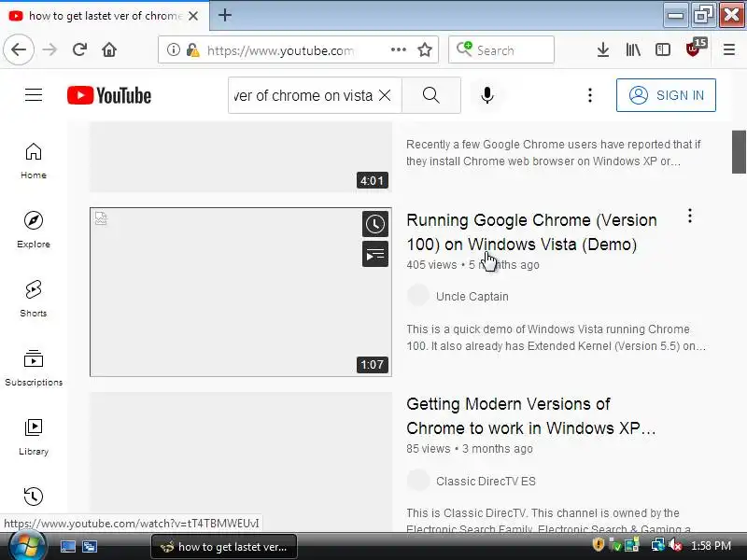The width and height of the screenshot is (747, 560).
Task: Open 'Getting Modern Versions of Chrome' video
Action: pos(530,415)
